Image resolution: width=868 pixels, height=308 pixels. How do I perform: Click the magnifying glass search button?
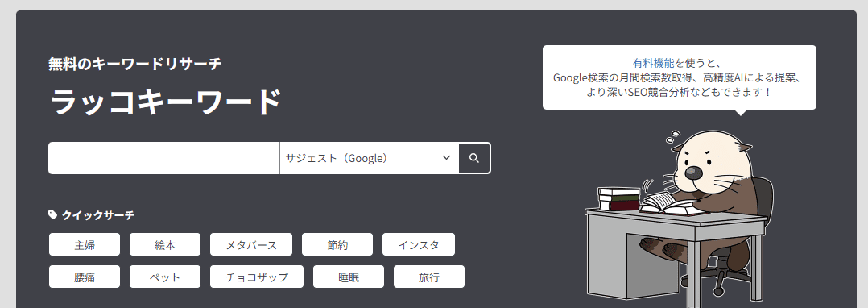(473, 158)
